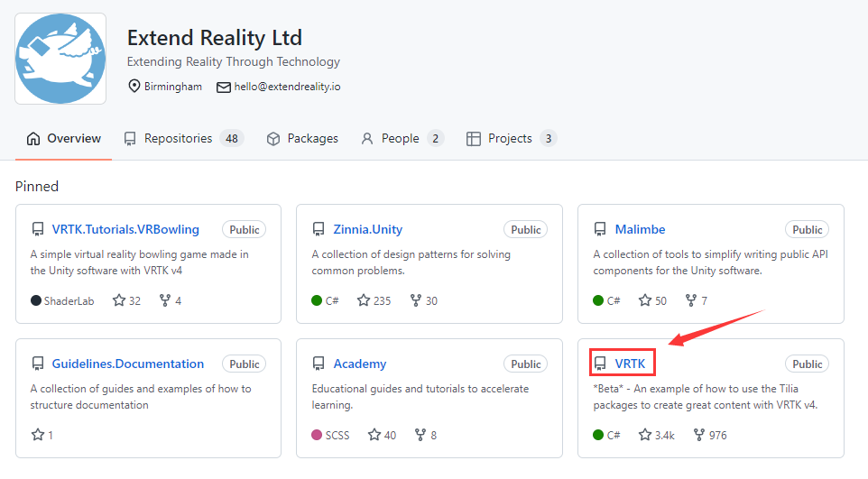Viewport: 868px width, 479px height.
Task: Click the People person icon
Action: (367, 138)
